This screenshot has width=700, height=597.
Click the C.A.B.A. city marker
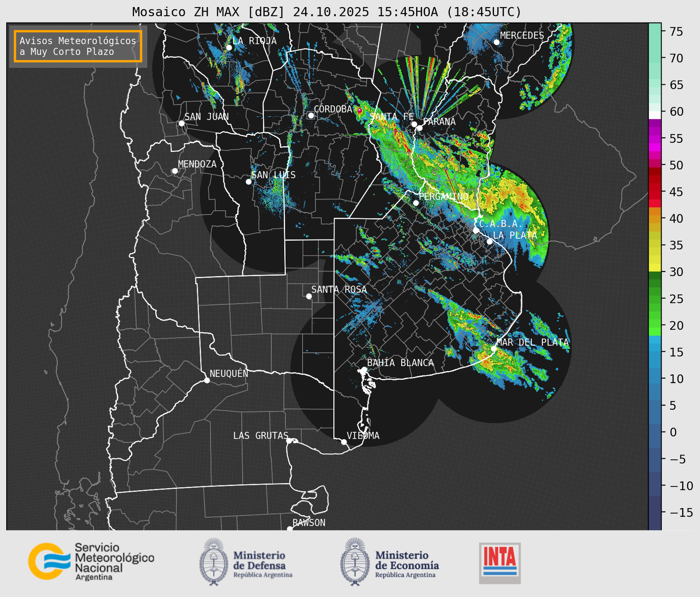pyautogui.click(x=476, y=230)
